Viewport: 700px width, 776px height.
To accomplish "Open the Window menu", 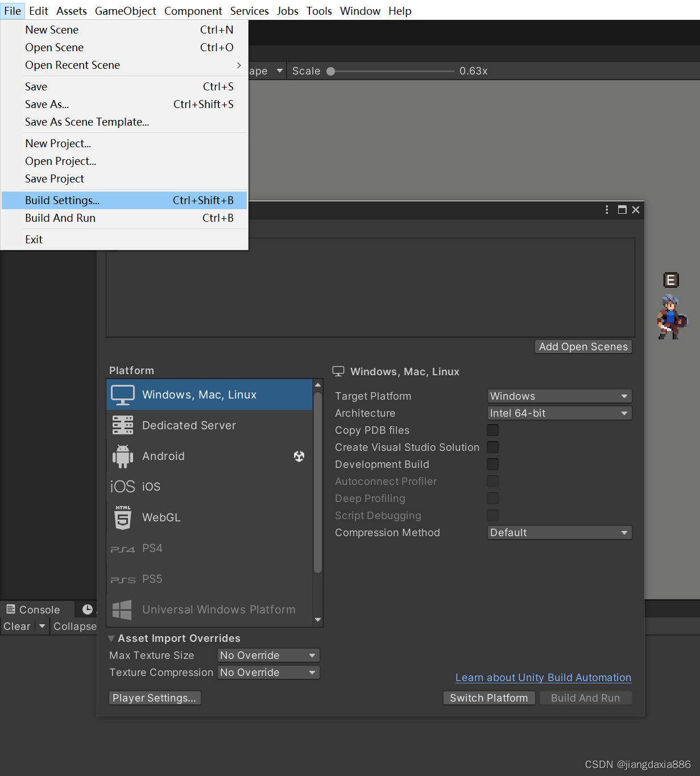I will click(361, 11).
